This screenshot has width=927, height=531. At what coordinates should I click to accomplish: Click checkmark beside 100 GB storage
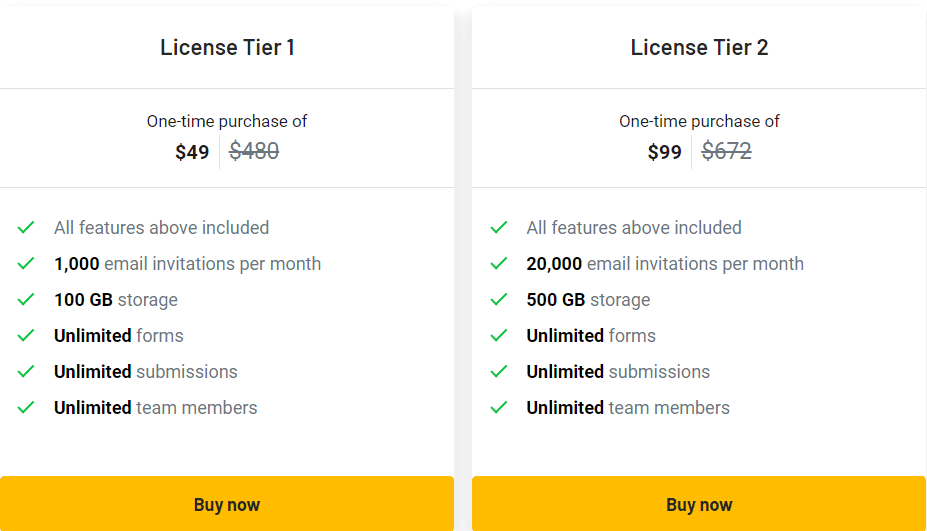click(x=26, y=299)
